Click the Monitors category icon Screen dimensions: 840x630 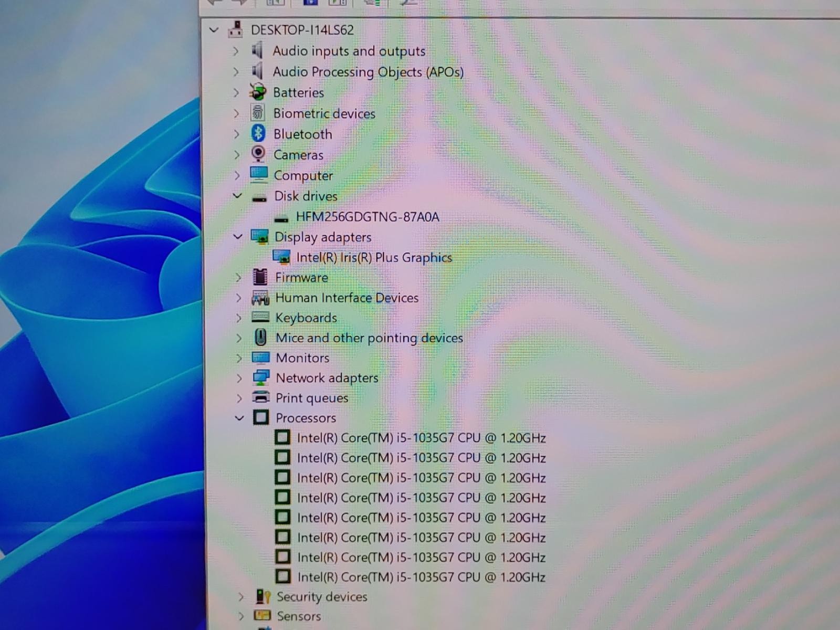click(x=261, y=358)
